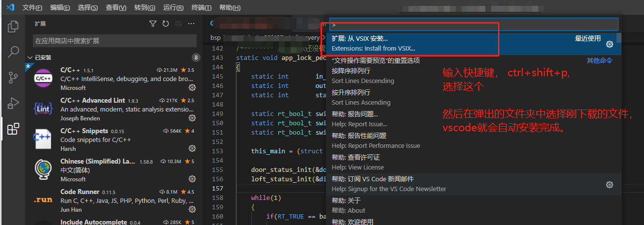Viewport: 644px width, 225px height.
Task: Open C/C++ Advanced Lint extension entry
Action: pos(114,109)
